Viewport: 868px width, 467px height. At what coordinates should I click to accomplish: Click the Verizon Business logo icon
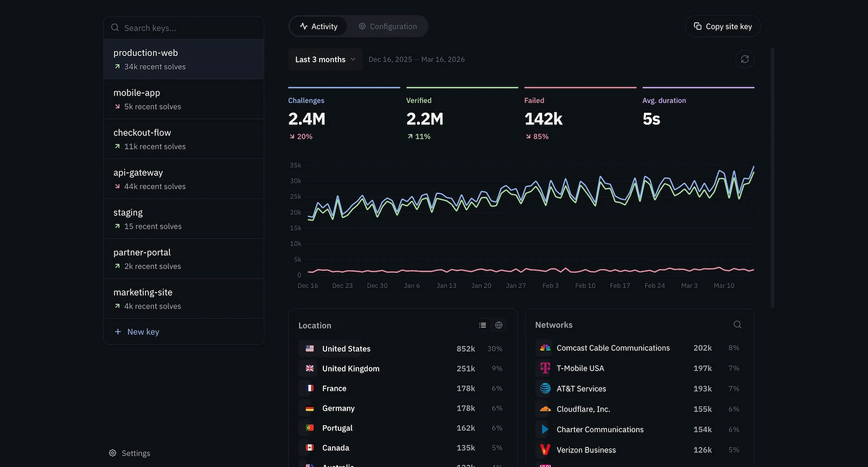(x=545, y=450)
